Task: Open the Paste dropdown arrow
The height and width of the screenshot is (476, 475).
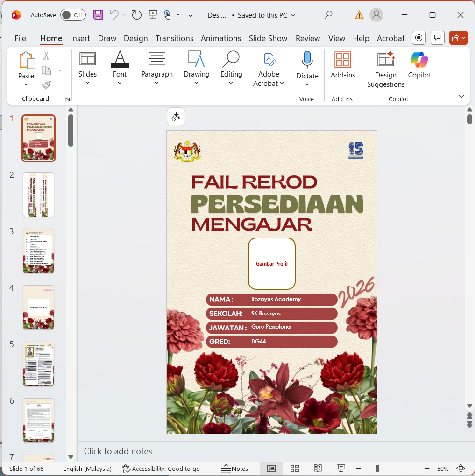Action: (26, 84)
